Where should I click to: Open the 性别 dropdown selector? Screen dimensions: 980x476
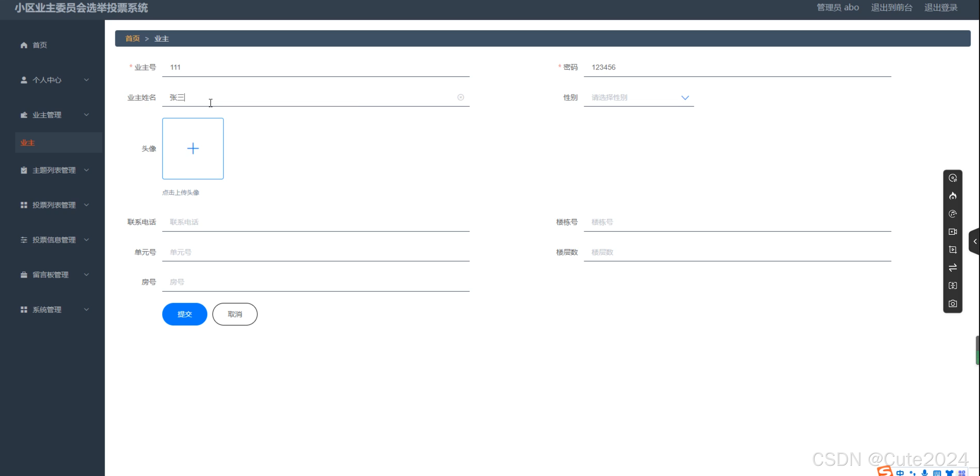pos(639,98)
